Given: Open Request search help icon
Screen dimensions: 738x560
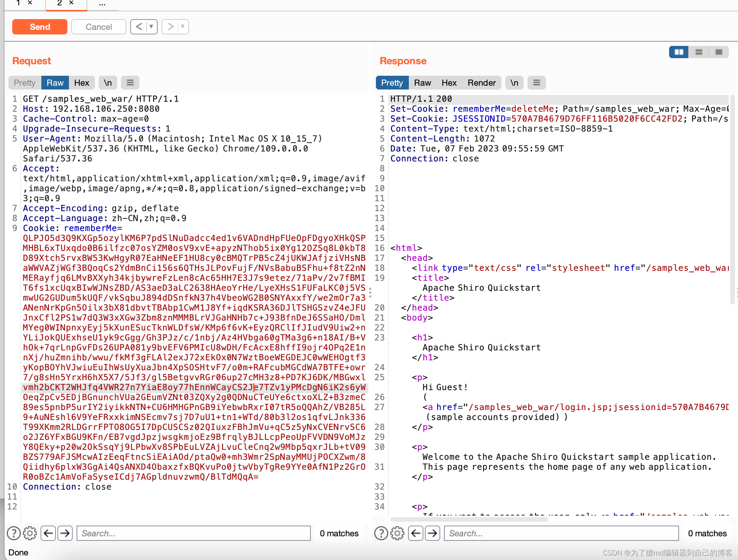Looking at the screenshot, I should point(14,533).
